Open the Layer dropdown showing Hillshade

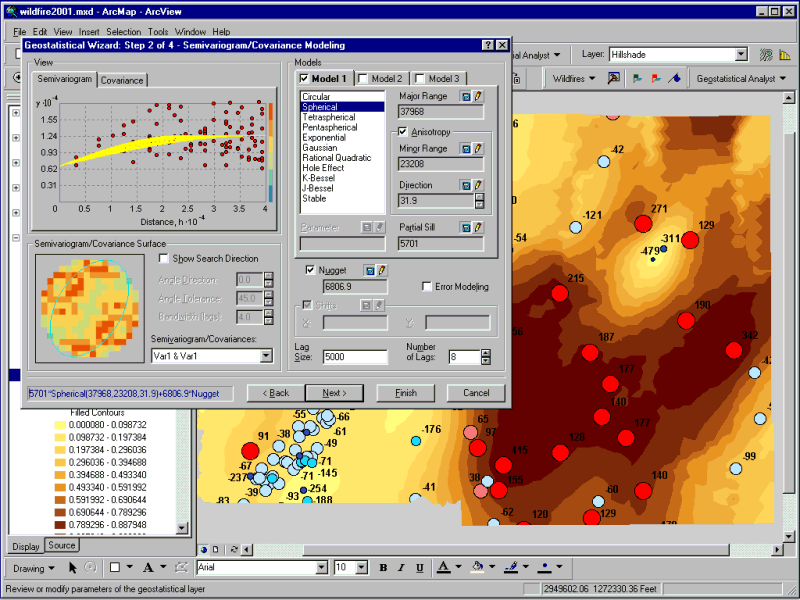(x=741, y=55)
